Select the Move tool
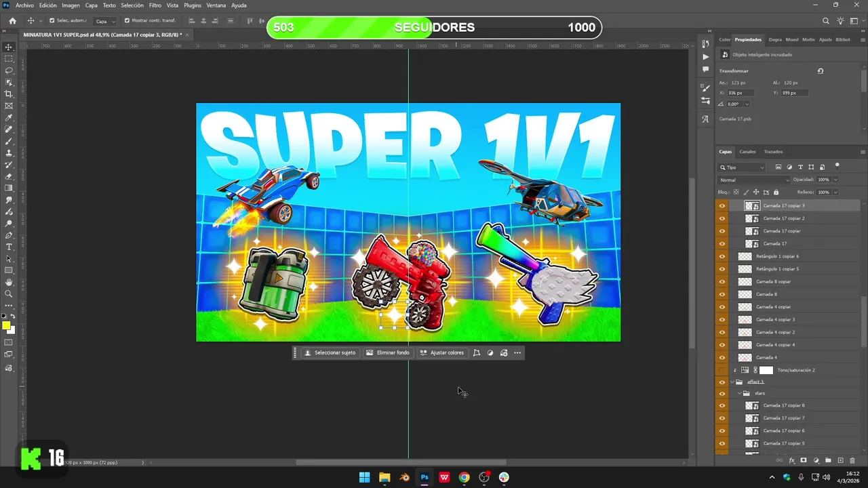 [9, 47]
